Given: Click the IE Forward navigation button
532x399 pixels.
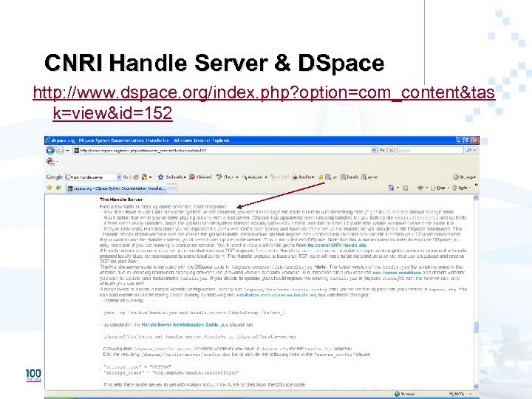Looking at the screenshot, I should click(x=59, y=150).
